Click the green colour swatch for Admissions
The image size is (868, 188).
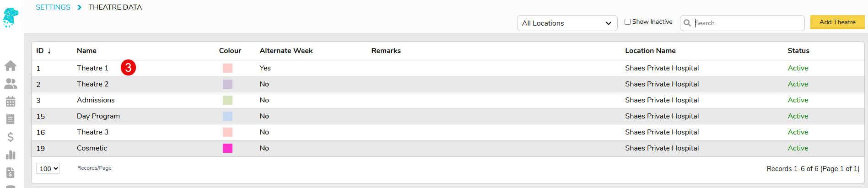pyautogui.click(x=227, y=100)
